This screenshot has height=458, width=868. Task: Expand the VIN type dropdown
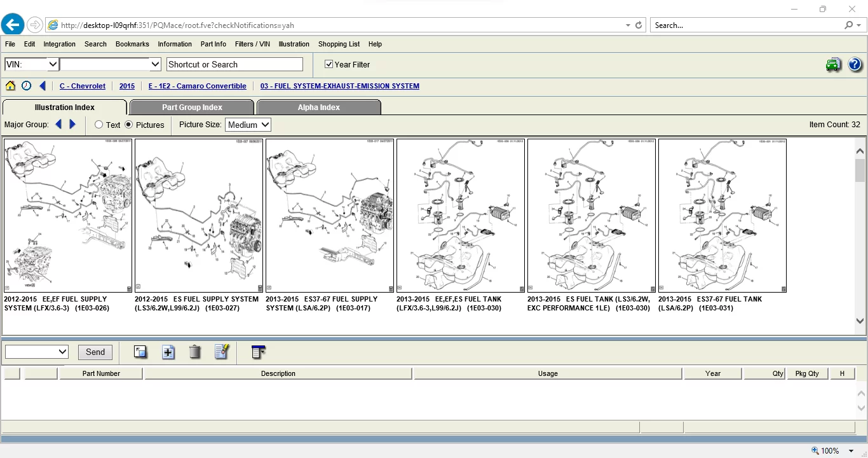(53, 64)
